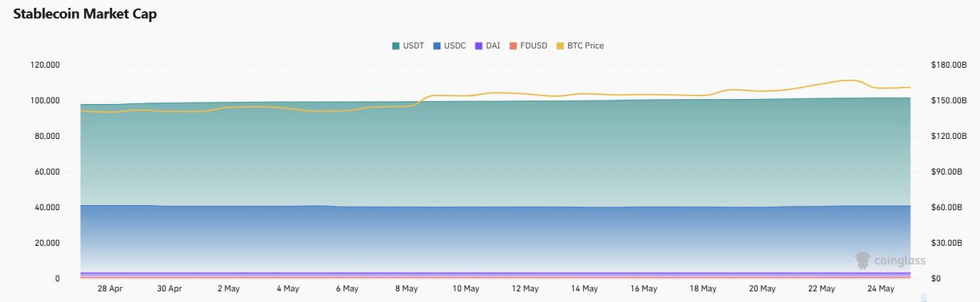Click the 120,000 left axis label
The image size is (980, 302).
[46, 66]
